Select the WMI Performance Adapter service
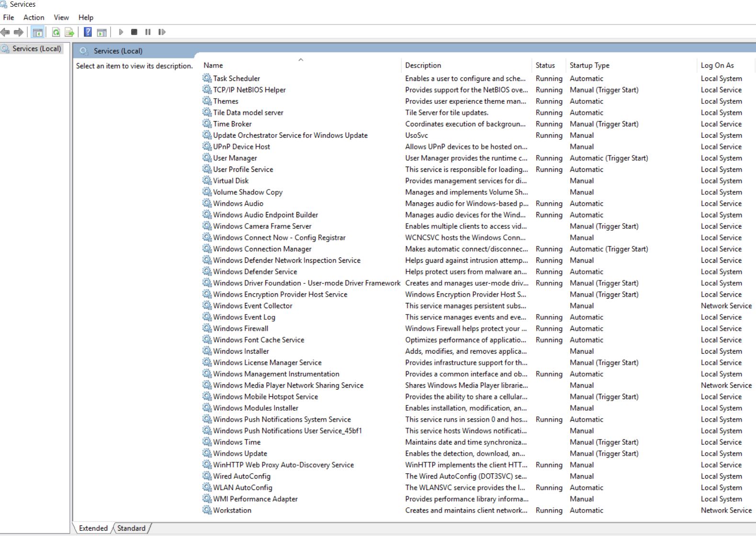 coord(255,499)
